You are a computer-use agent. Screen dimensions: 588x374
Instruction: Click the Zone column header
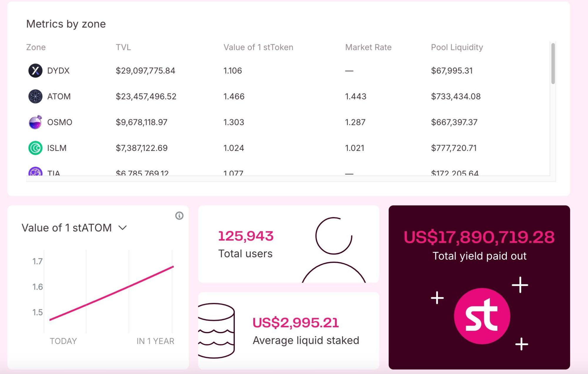pos(36,47)
